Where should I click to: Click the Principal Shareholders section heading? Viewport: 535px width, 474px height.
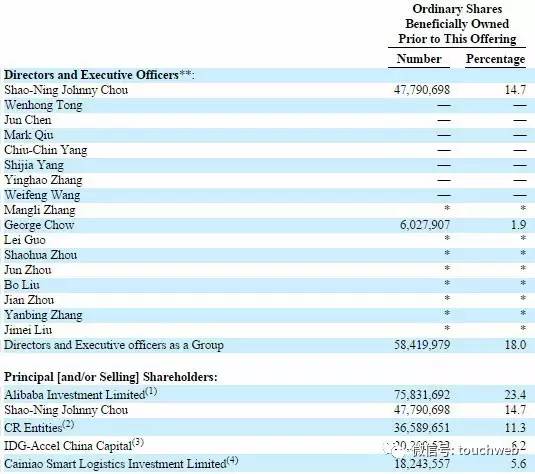pos(111,377)
